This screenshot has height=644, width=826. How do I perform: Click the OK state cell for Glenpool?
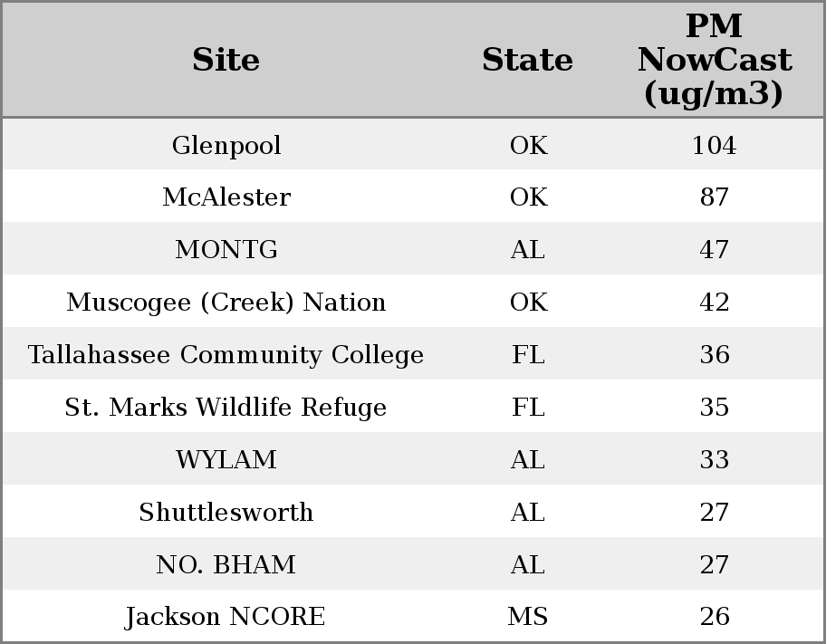(x=528, y=145)
